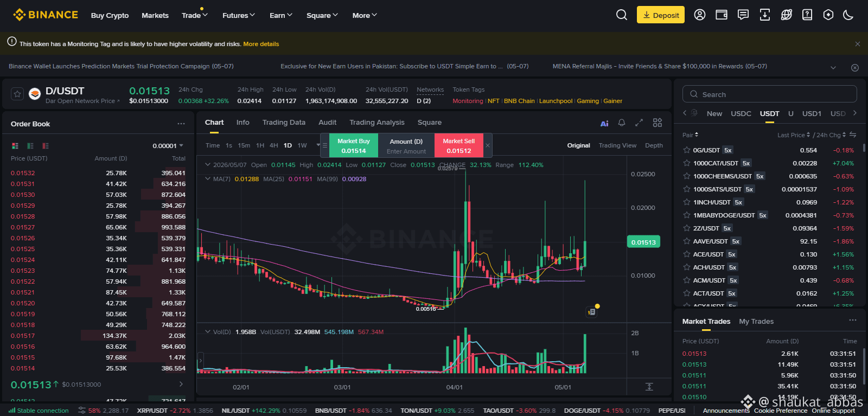Switch to the Audit tab
Viewport: 868px width, 416px height.
pyautogui.click(x=328, y=123)
